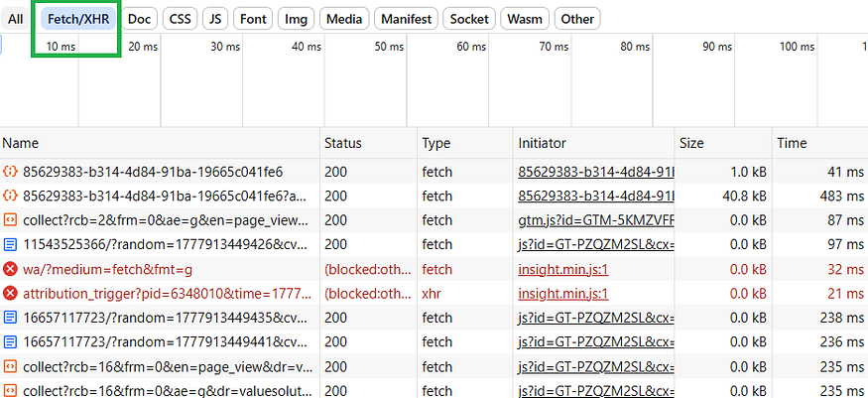Image resolution: width=868 pixels, height=398 pixels.
Task: Click the 41 ms time cell
Action: coord(819,172)
